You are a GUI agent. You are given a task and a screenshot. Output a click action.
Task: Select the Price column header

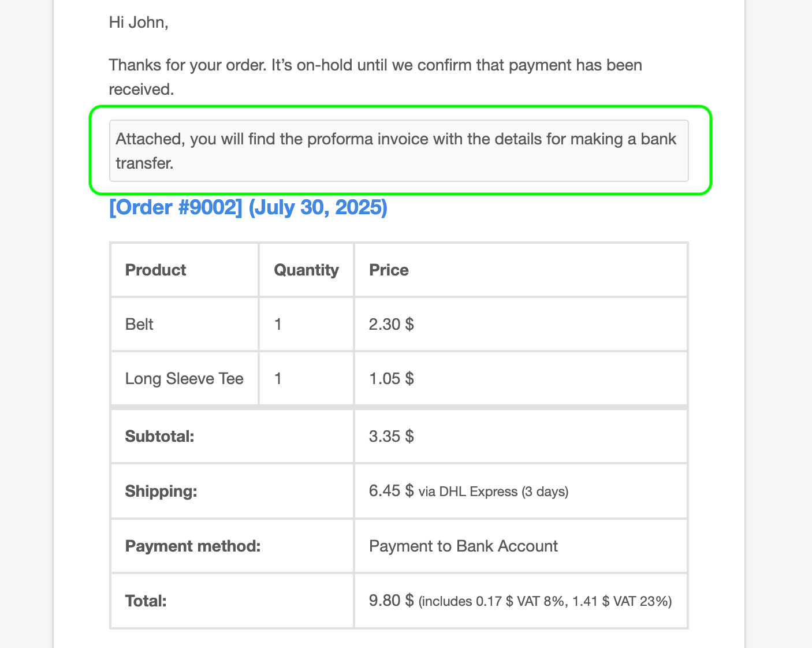pos(389,270)
